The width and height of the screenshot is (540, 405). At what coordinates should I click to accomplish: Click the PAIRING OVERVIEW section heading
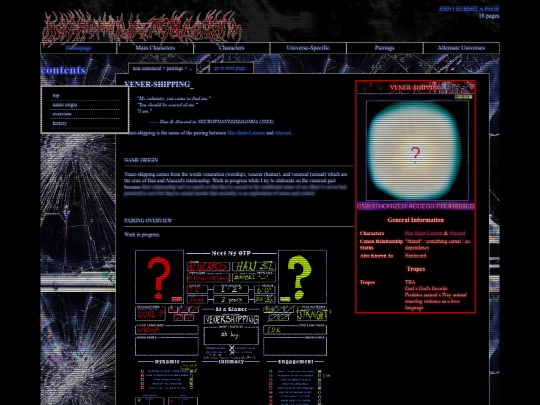148,221
